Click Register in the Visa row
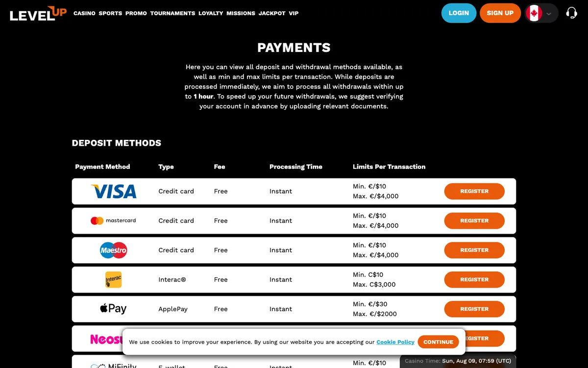588x368 pixels. click(474, 191)
